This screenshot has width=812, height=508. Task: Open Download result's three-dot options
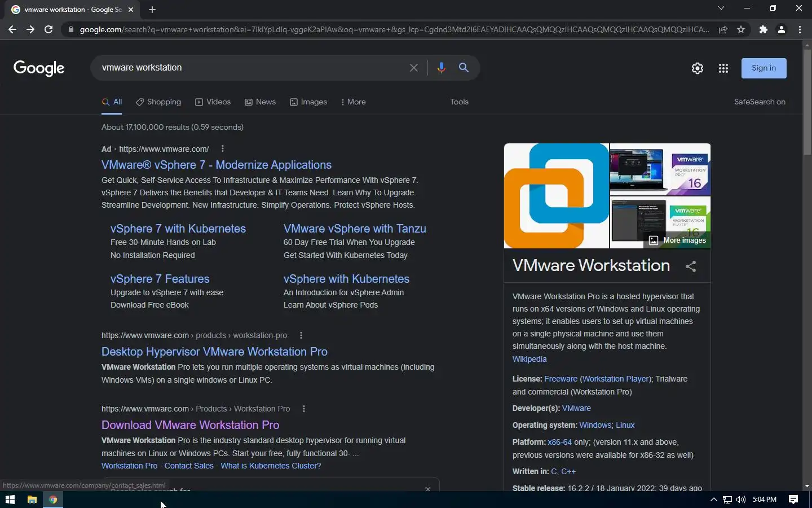click(304, 409)
